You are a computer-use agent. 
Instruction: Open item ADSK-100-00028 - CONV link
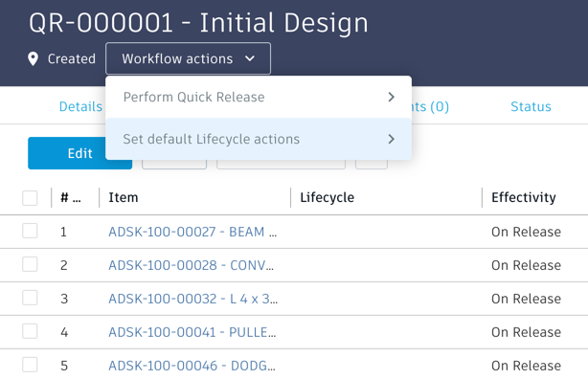click(x=192, y=265)
